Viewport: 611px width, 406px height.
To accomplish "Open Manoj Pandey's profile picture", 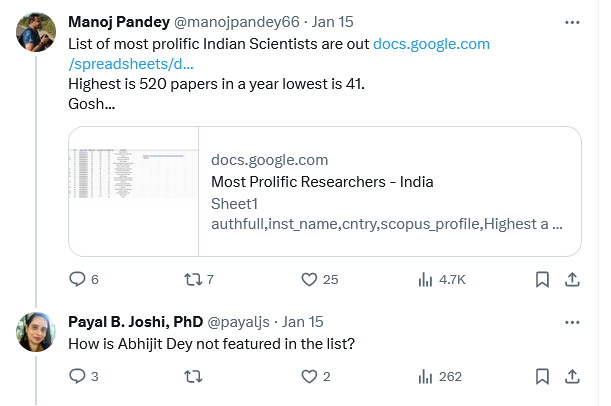I will click(36, 31).
